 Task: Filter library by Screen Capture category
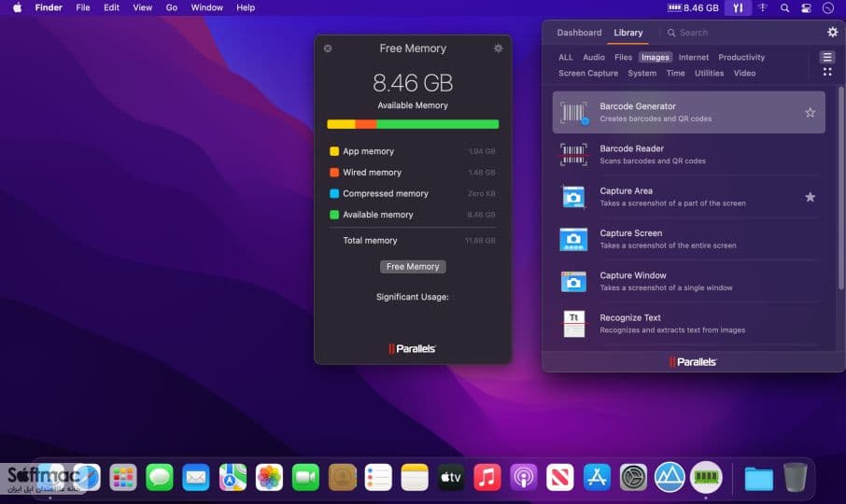click(x=588, y=73)
